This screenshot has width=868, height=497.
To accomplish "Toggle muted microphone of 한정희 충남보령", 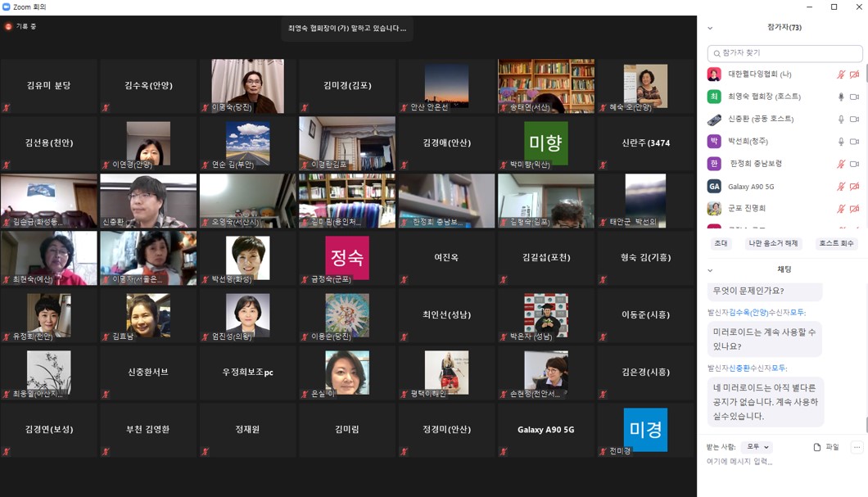I will click(x=840, y=164).
